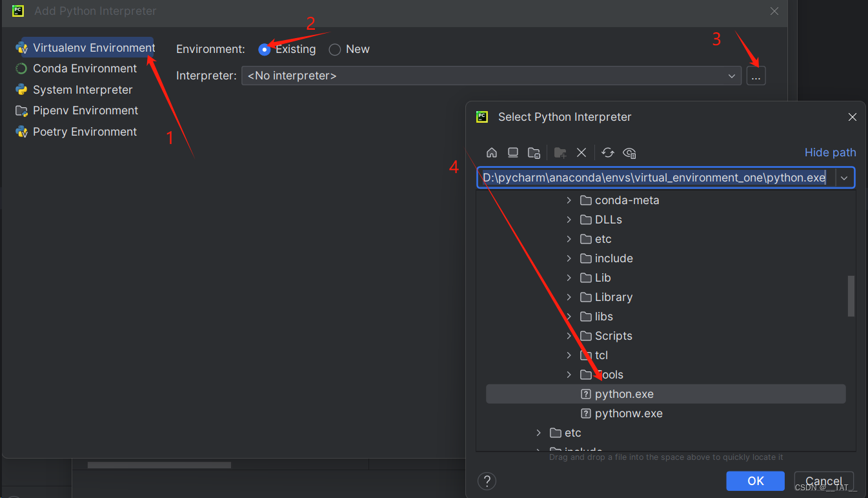This screenshot has height=498, width=868.
Task: Click the System Interpreter python icon
Action: coord(21,90)
